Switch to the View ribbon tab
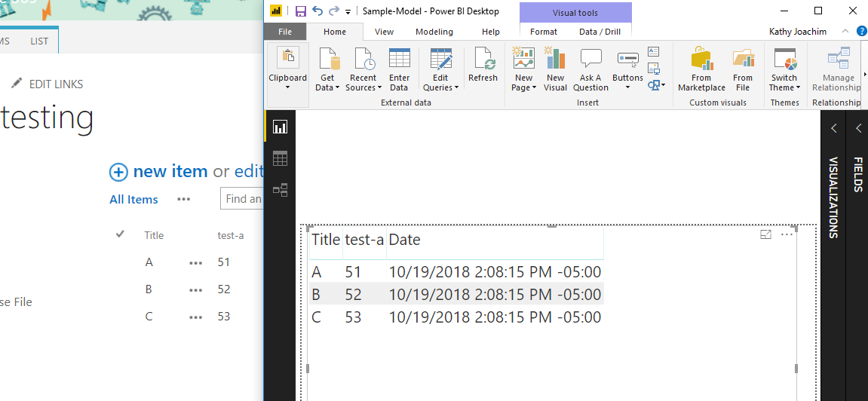 (384, 32)
